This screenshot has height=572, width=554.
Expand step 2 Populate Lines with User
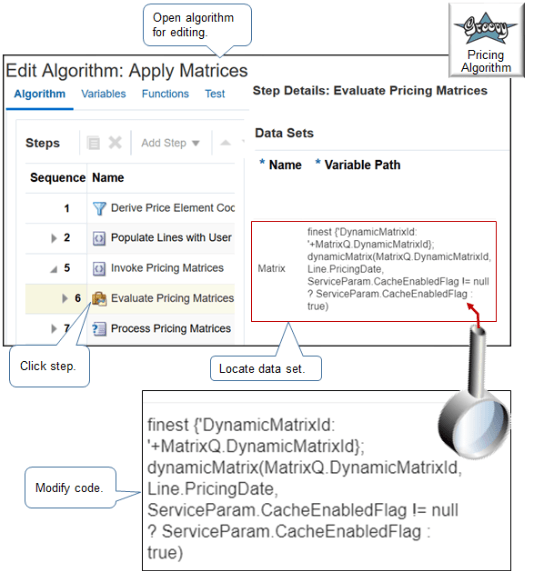pos(54,238)
